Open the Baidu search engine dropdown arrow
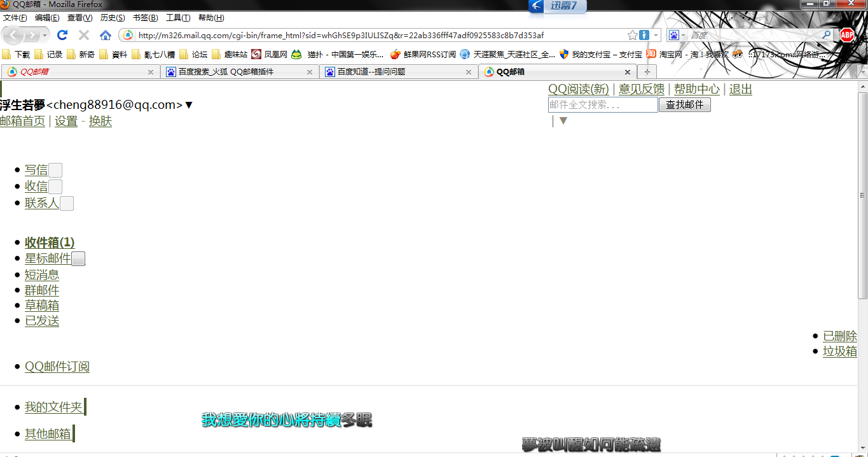868x457 pixels. [682, 35]
